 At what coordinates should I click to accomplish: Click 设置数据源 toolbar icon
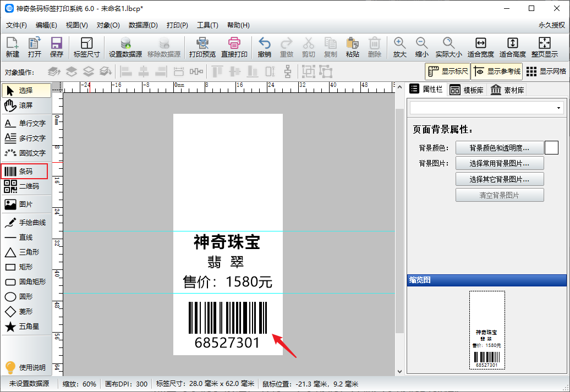pyautogui.click(x=125, y=47)
